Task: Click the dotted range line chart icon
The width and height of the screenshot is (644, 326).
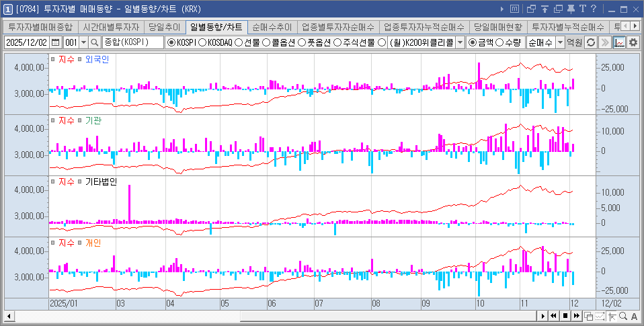Action: [x=600, y=316]
